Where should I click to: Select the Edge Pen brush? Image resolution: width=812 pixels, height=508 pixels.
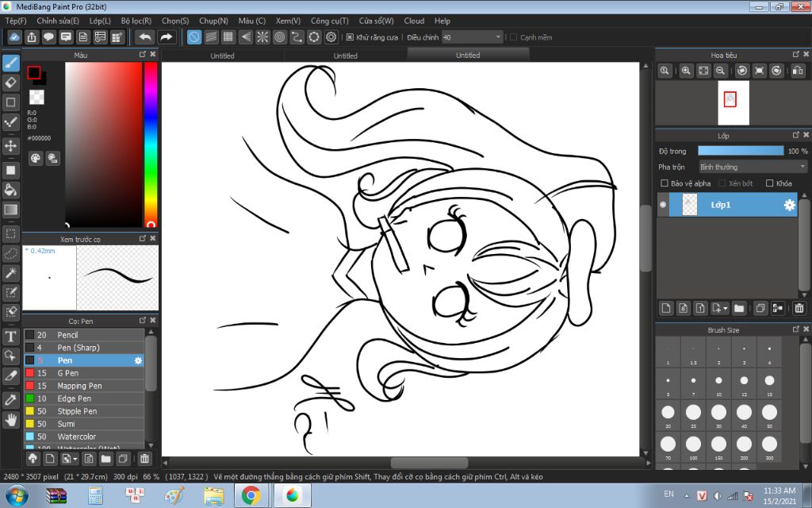click(84, 398)
